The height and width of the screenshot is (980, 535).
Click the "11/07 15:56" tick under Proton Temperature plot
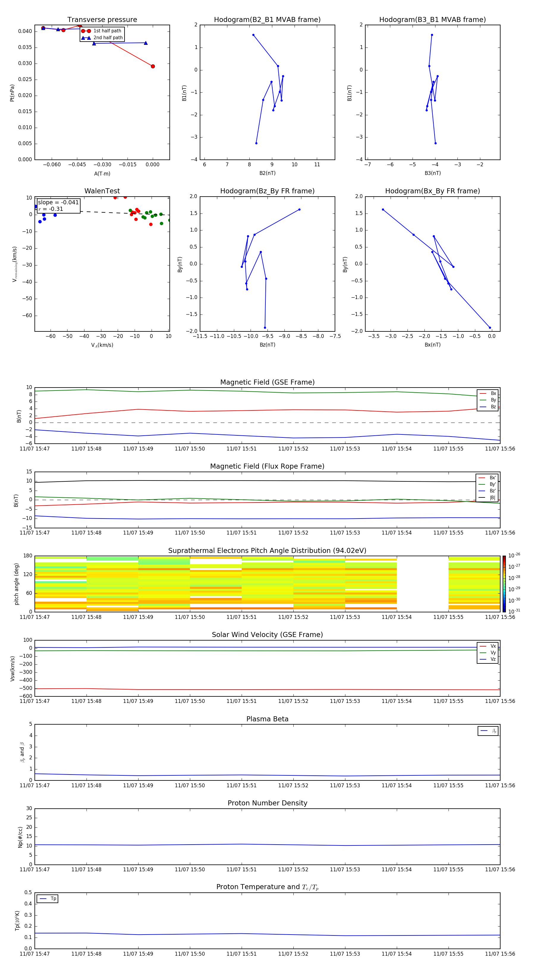point(500,954)
